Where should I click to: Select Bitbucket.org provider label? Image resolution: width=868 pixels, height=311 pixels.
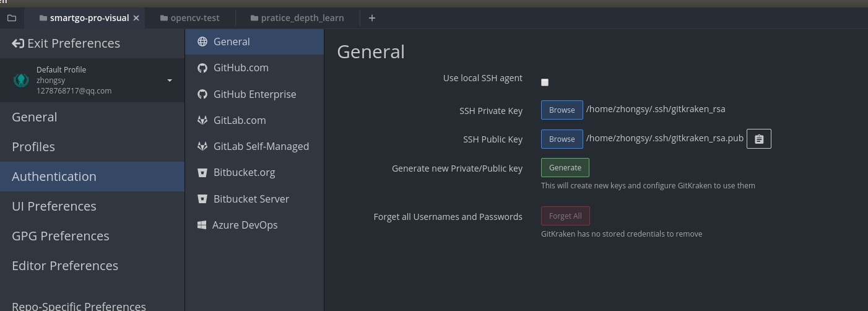pyautogui.click(x=244, y=172)
